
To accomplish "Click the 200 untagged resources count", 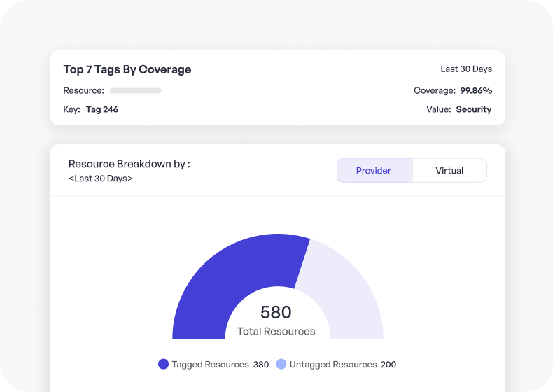I will (388, 365).
